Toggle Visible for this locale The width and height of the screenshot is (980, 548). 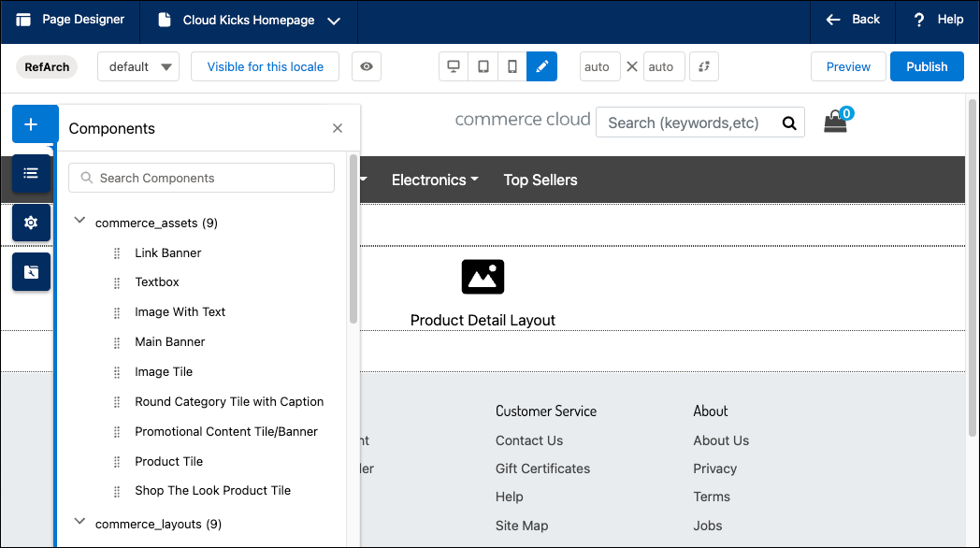(x=265, y=66)
